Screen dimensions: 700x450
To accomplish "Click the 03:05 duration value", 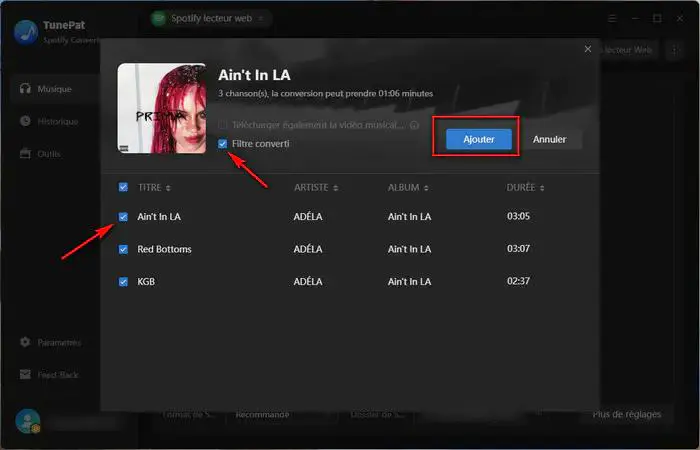I will (x=518, y=216).
